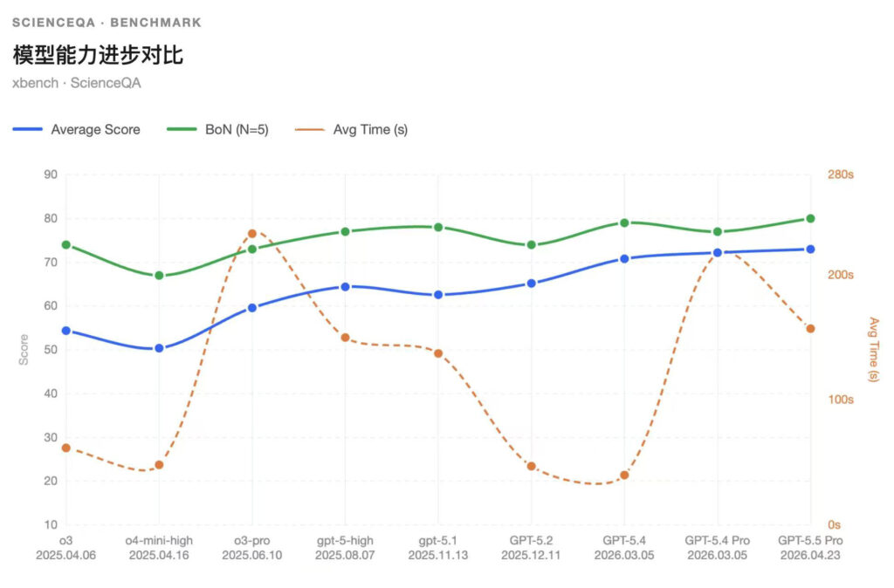The height and width of the screenshot is (588, 894).
Task: Click the blue Average Score legend line swatch
Action: pyautogui.click(x=28, y=129)
